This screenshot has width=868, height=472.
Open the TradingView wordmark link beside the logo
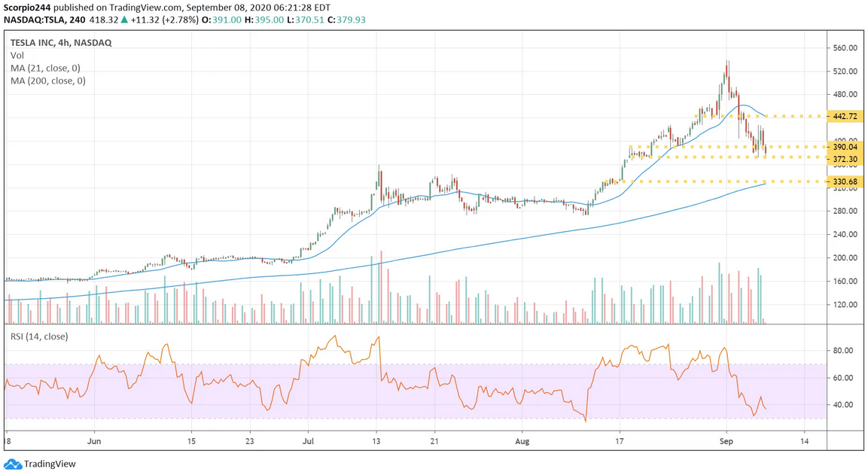[x=50, y=464]
